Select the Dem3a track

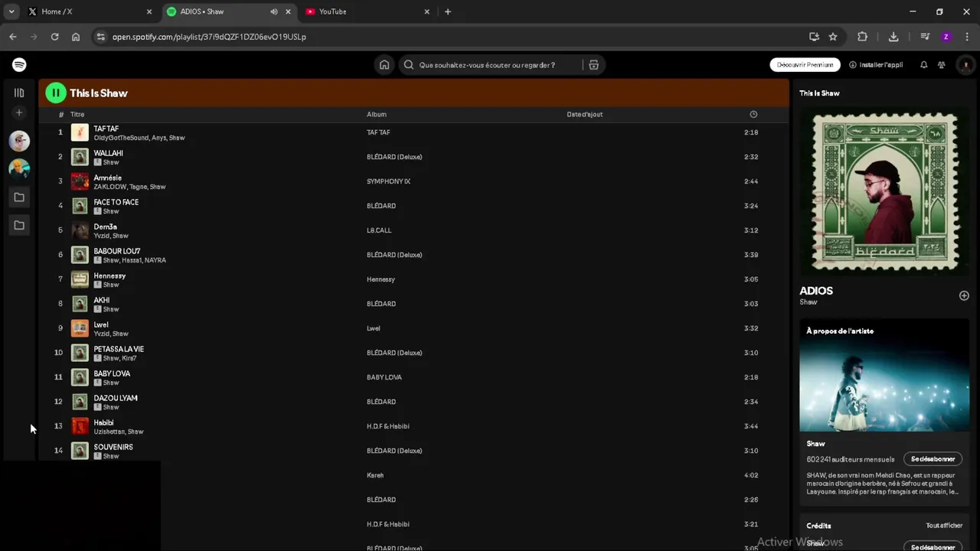point(413,230)
